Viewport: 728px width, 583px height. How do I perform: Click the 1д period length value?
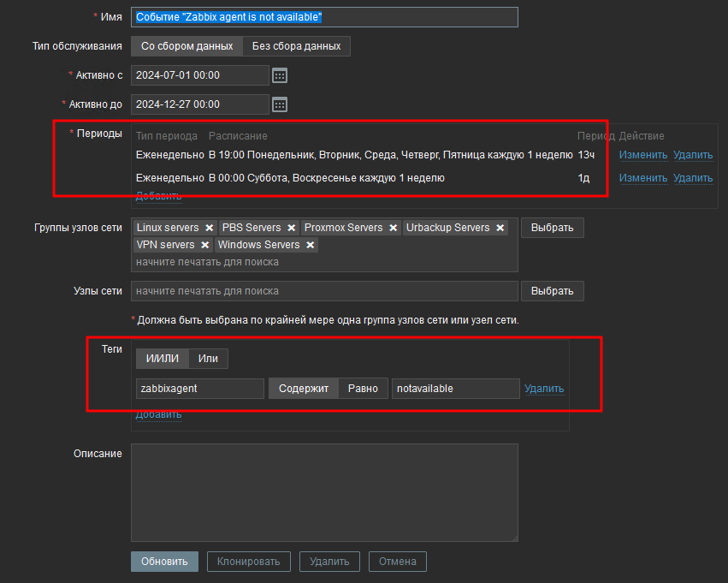pos(583,178)
